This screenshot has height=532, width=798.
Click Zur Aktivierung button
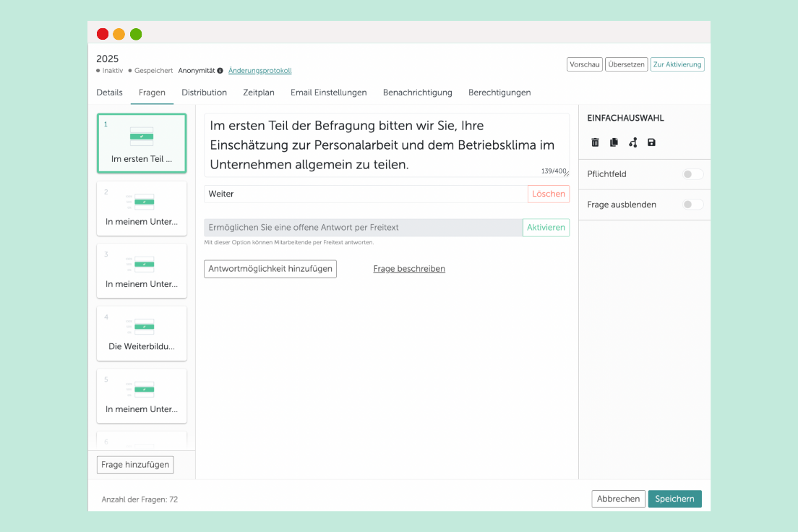coord(677,64)
